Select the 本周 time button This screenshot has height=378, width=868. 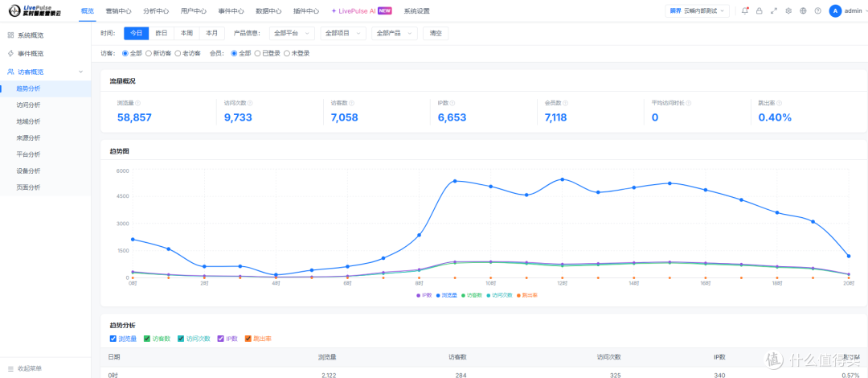186,33
